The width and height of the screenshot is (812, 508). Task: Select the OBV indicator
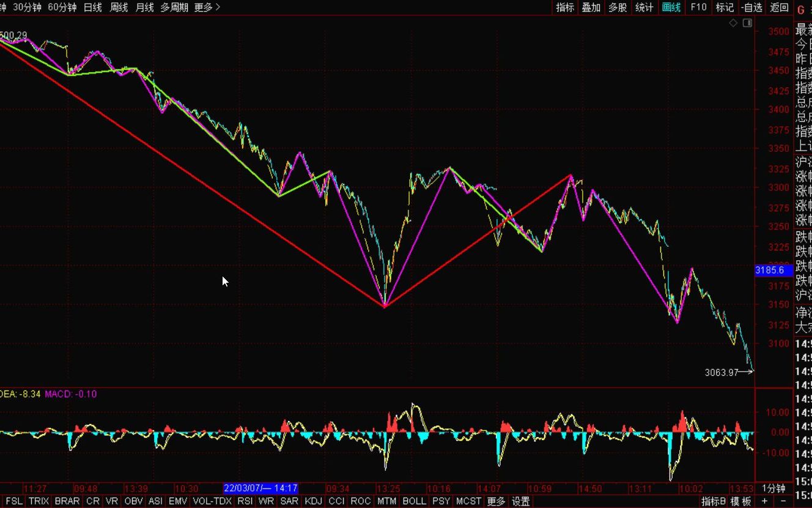[x=133, y=501]
